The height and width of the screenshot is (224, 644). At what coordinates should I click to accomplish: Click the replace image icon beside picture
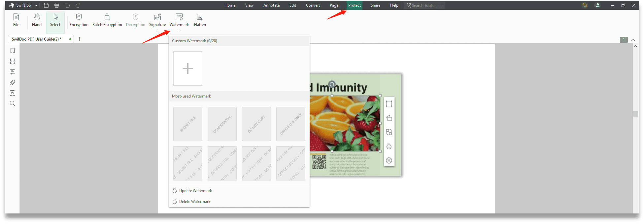click(x=389, y=132)
